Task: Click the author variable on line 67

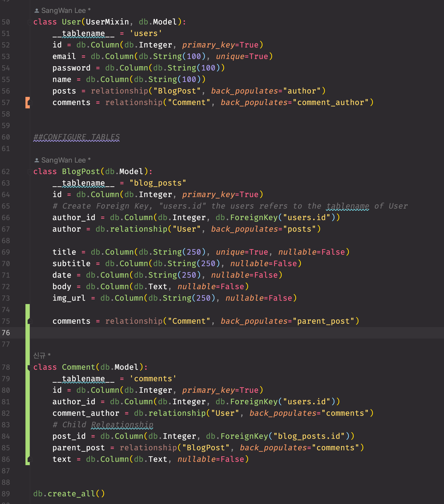Action: click(67, 229)
